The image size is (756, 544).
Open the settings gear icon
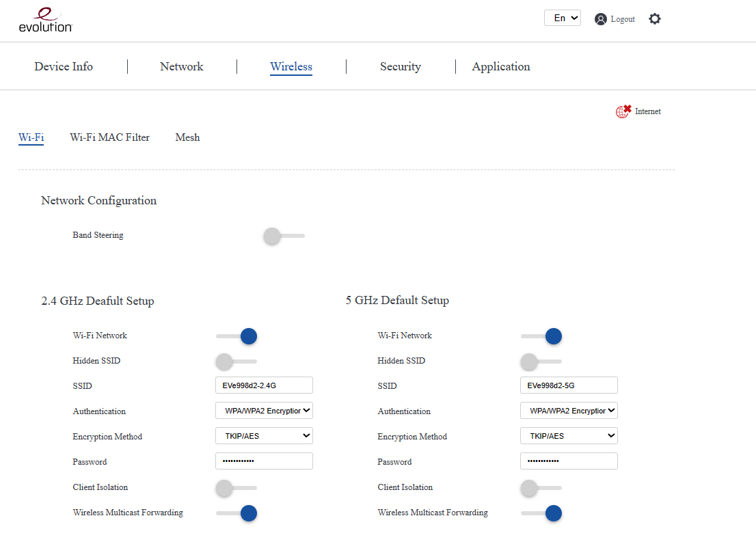(654, 19)
